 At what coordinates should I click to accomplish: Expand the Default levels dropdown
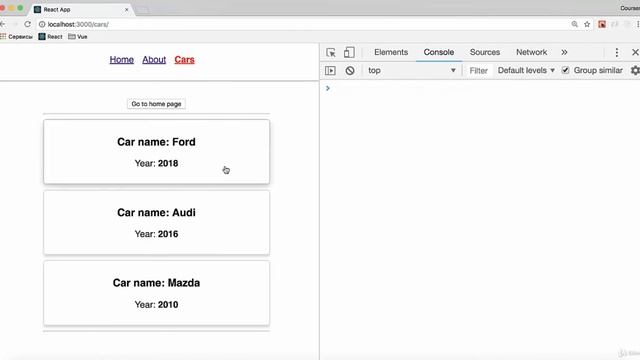tap(526, 70)
